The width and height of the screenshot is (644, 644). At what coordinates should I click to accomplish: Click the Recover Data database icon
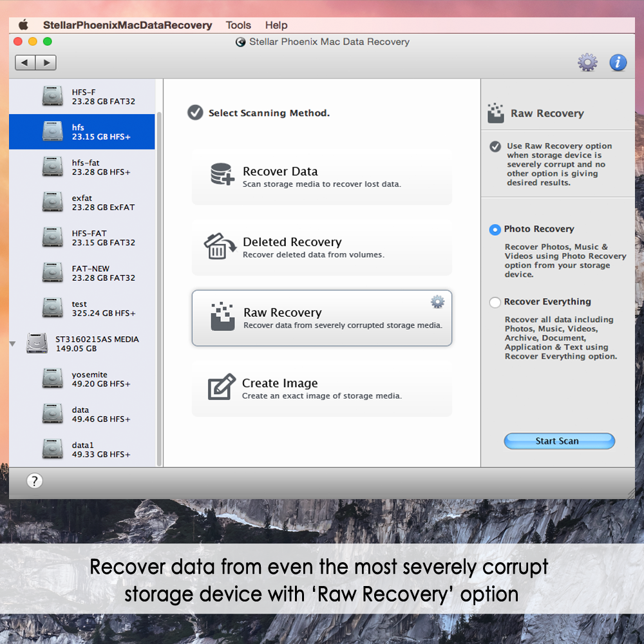tap(222, 174)
